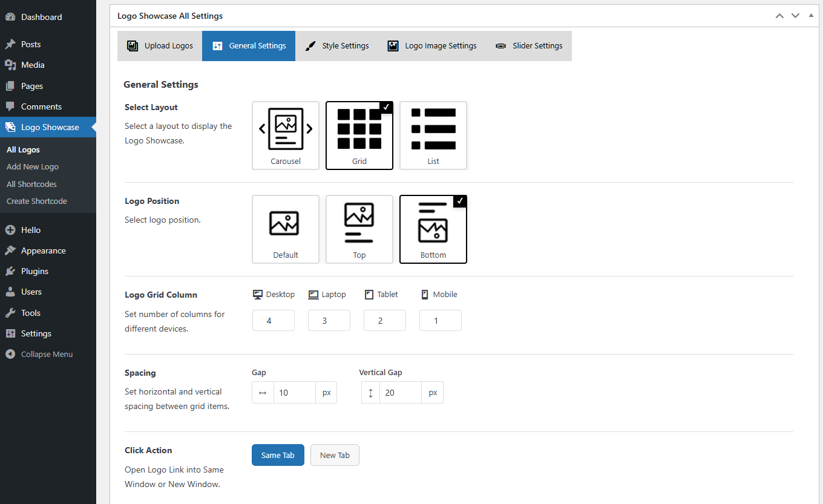Click the Click Action label
The width and height of the screenshot is (823, 504).
pyautogui.click(x=148, y=450)
